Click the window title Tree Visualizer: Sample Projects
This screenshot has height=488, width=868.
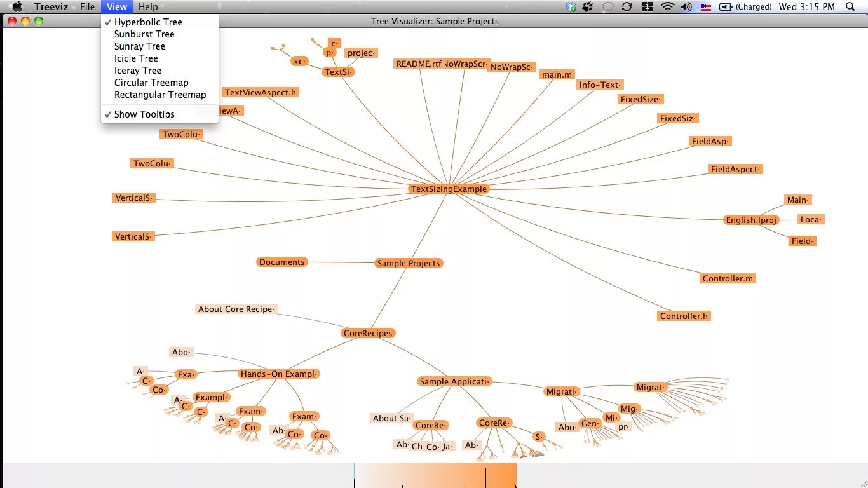[x=435, y=21]
